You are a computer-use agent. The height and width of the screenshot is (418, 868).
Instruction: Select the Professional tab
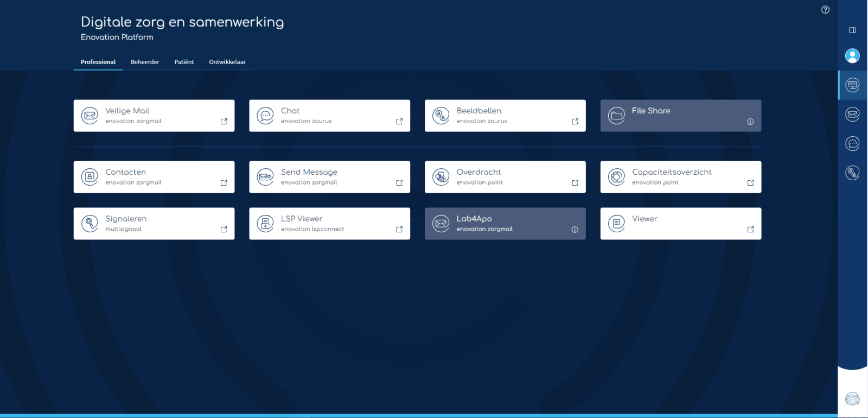pyautogui.click(x=98, y=62)
